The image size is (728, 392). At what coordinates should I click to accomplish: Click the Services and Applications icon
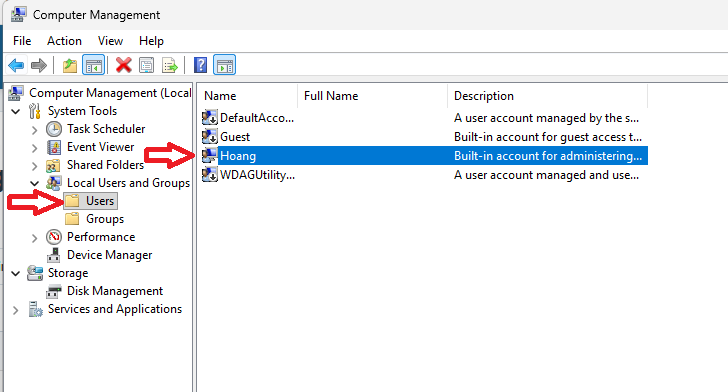coord(35,309)
